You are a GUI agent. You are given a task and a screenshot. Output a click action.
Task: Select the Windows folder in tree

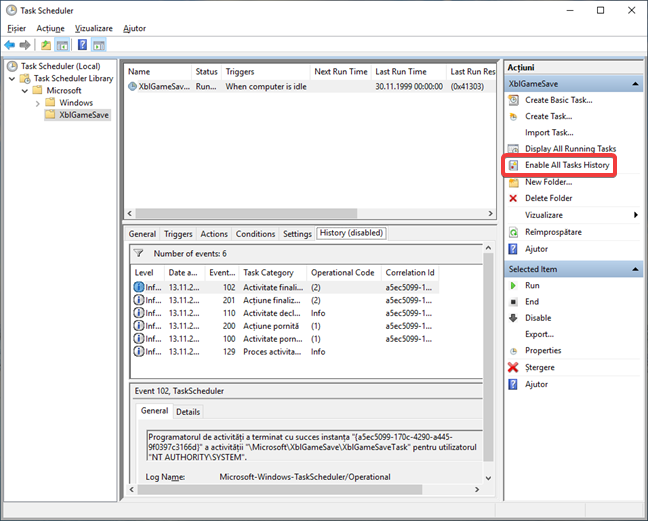(76, 102)
